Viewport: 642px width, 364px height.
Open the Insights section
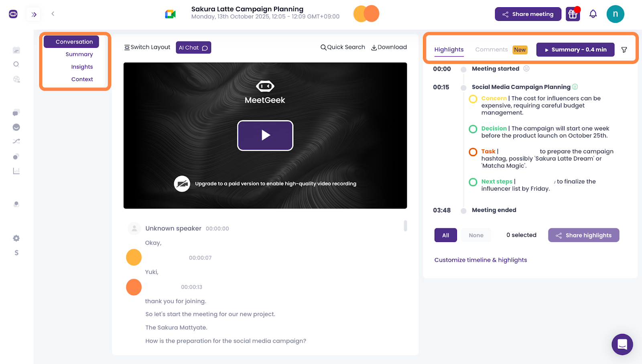coord(82,67)
